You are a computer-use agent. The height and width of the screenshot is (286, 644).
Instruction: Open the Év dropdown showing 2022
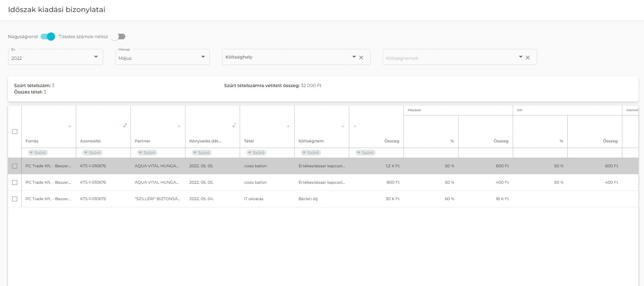(x=55, y=57)
